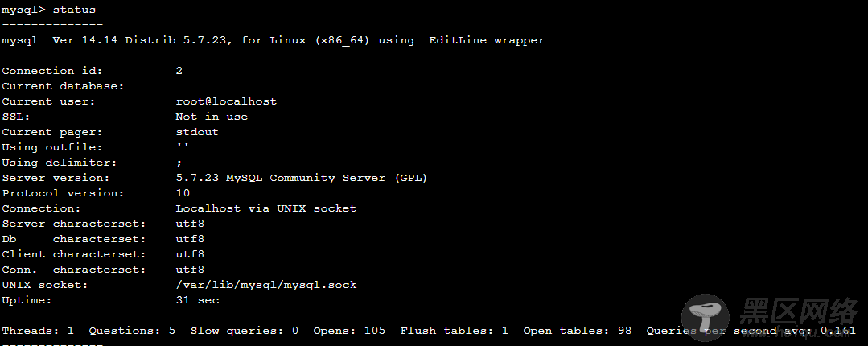Image resolution: width=868 pixels, height=346 pixels.
Task: Click the Server characterset utf8 value
Action: coord(190,224)
